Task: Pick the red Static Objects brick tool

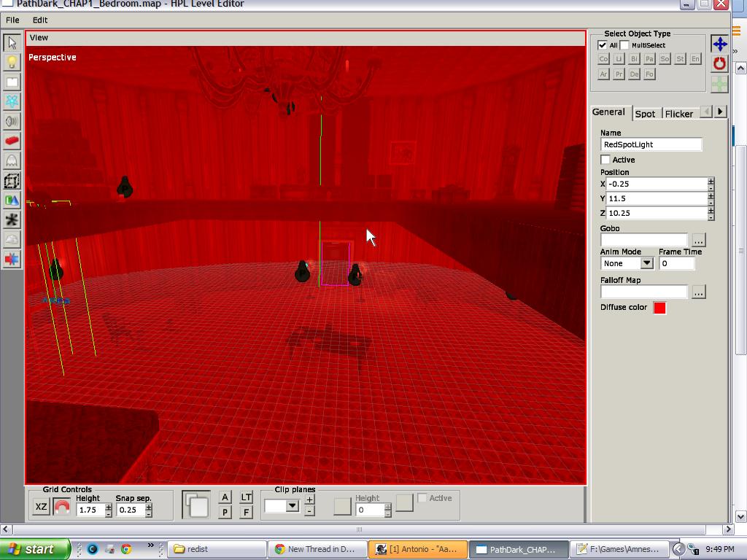Action: pyautogui.click(x=12, y=141)
